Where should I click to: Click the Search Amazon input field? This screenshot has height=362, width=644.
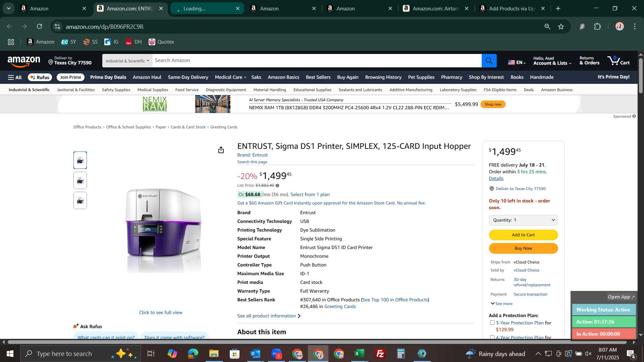click(x=317, y=61)
